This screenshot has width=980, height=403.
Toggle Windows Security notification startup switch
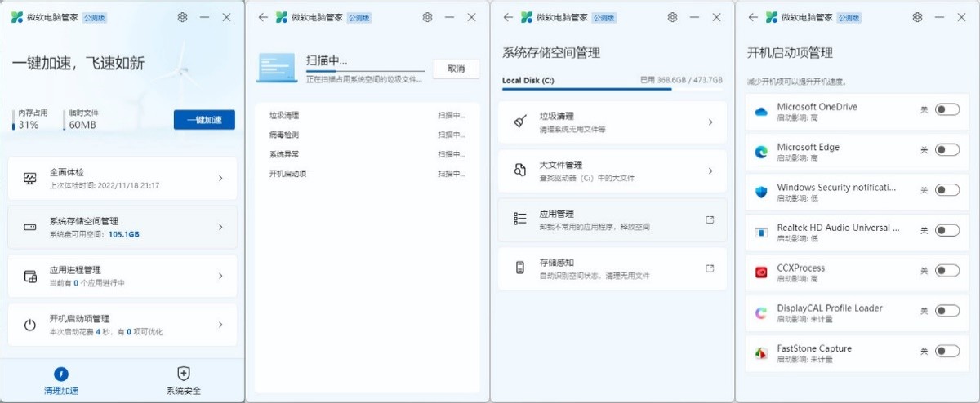point(947,190)
